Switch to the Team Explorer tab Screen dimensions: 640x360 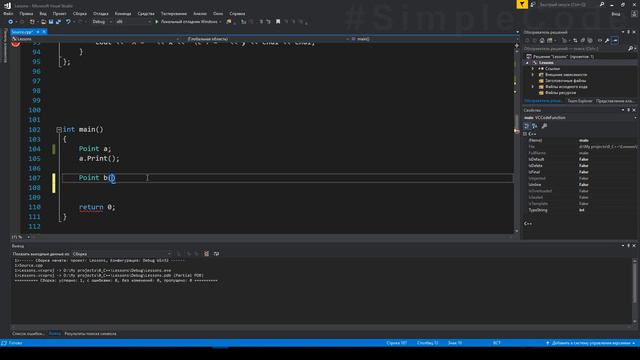coord(580,101)
